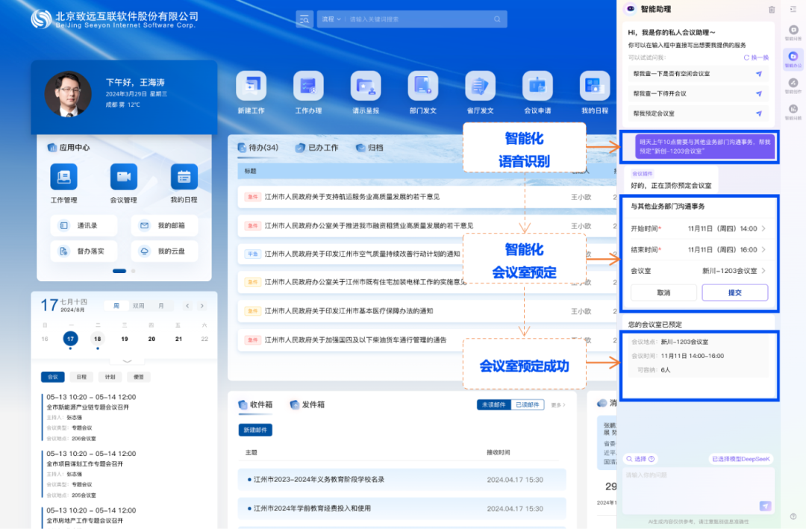The image size is (806, 532).
Task: Click the 工作办理 icon
Action: coord(308,86)
